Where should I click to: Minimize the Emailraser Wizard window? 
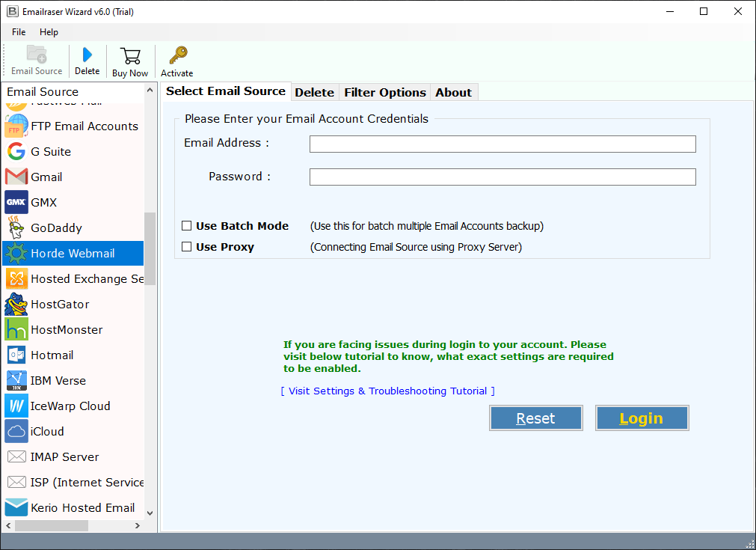point(670,11)
